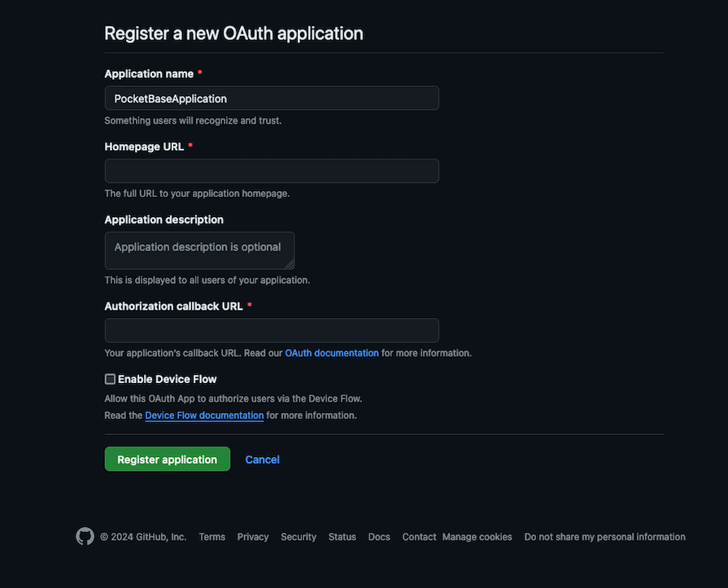Image resolution: width=728 pixels, height=588 pixels.
Task: Select the Application description text area
Action: pos(199,250)
